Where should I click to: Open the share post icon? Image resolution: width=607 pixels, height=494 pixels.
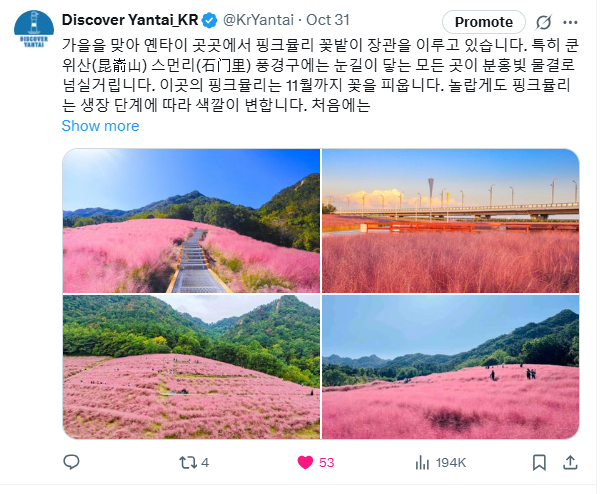[570, 463]
